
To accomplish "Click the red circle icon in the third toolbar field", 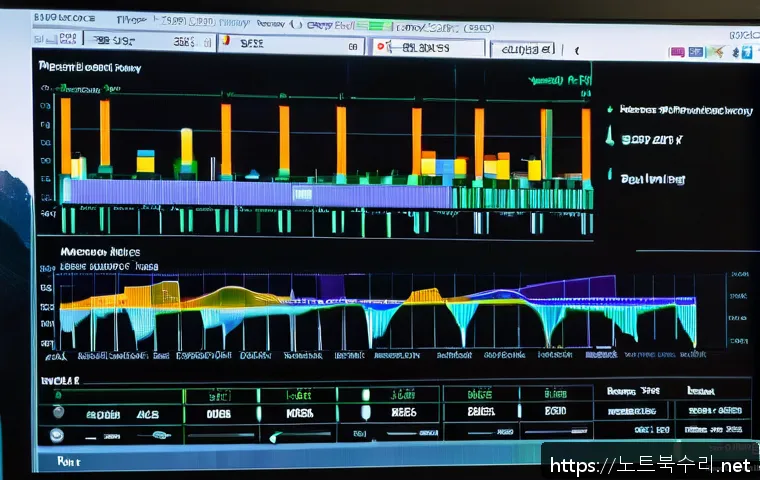I will [380, 46].
